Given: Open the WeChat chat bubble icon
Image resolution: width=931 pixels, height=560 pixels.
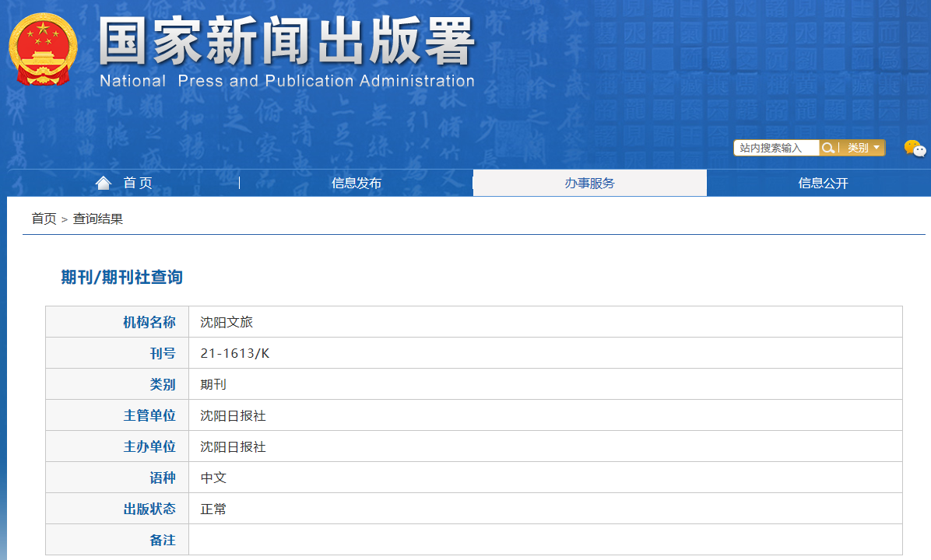Looking at the screenshot, I should (915, 149).
